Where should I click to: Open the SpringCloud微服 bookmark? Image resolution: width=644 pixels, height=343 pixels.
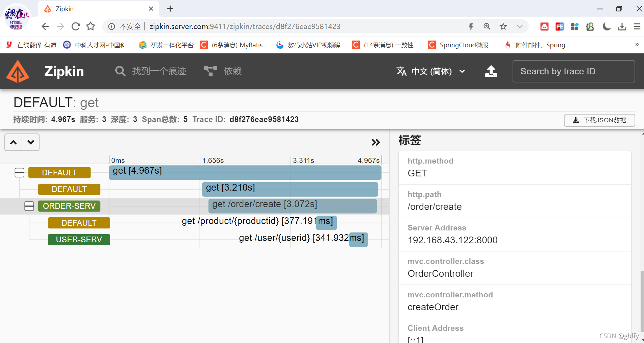[x=461, y=45]
